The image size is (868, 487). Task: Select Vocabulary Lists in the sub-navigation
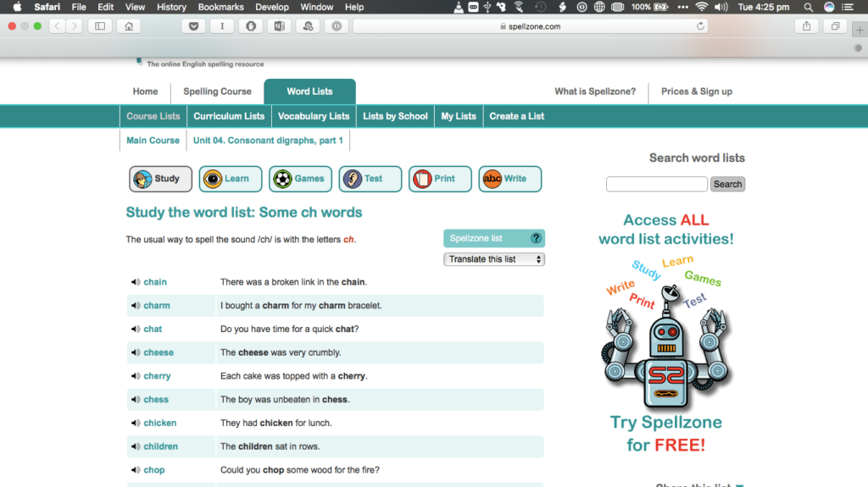[314, 116]
